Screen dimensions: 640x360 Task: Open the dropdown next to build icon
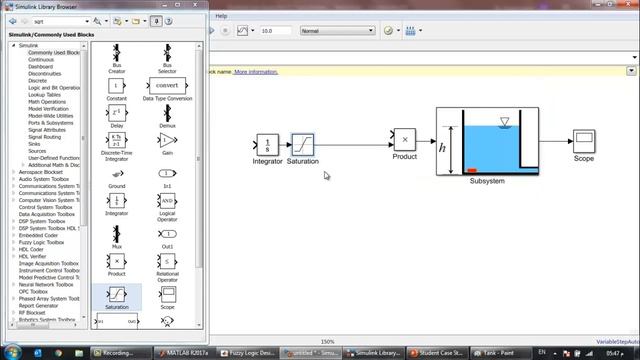point(420,31)
